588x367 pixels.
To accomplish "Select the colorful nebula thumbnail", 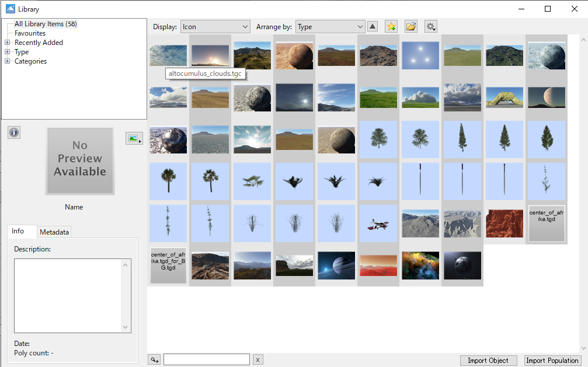I will pos(420,265).
